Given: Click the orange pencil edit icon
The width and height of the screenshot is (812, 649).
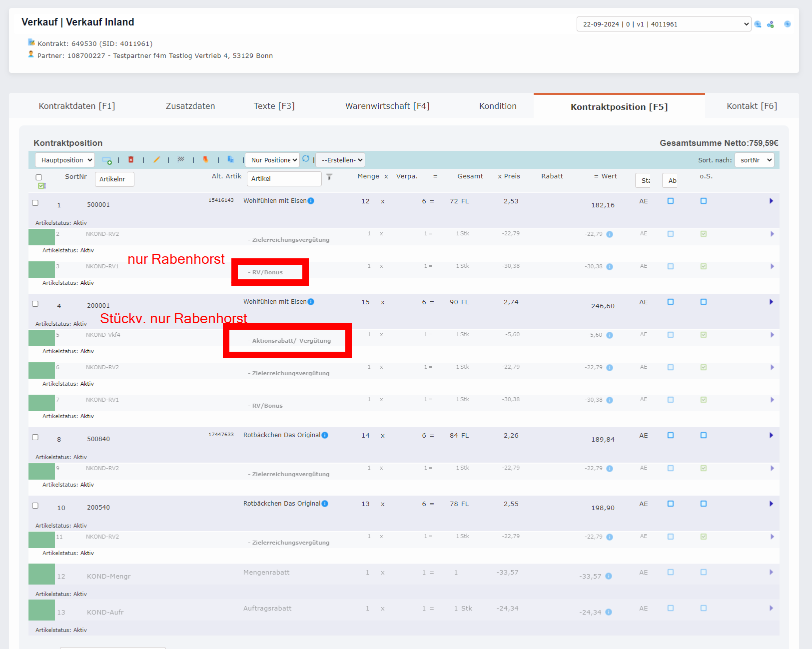Looking at the screenshot, I should point(156,160).
